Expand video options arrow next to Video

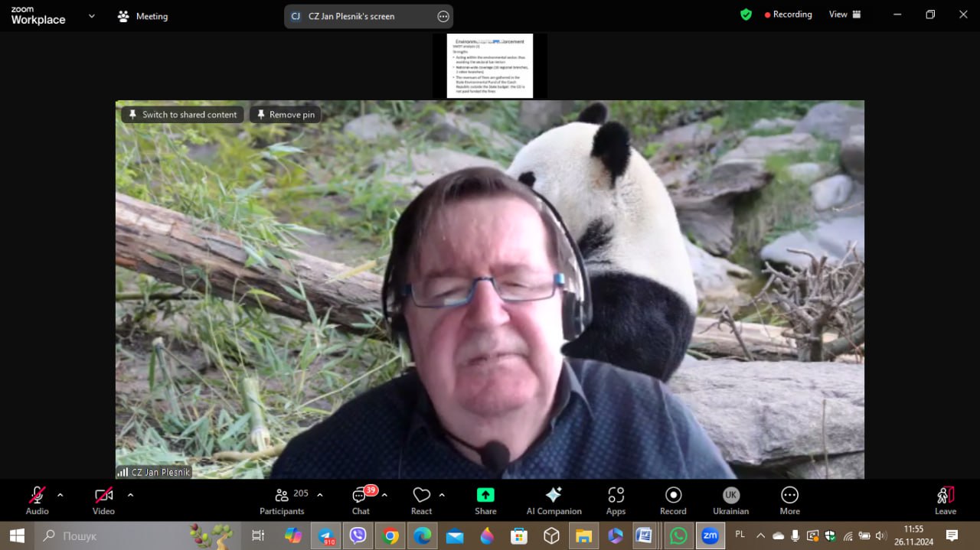(x=130, y=495)
